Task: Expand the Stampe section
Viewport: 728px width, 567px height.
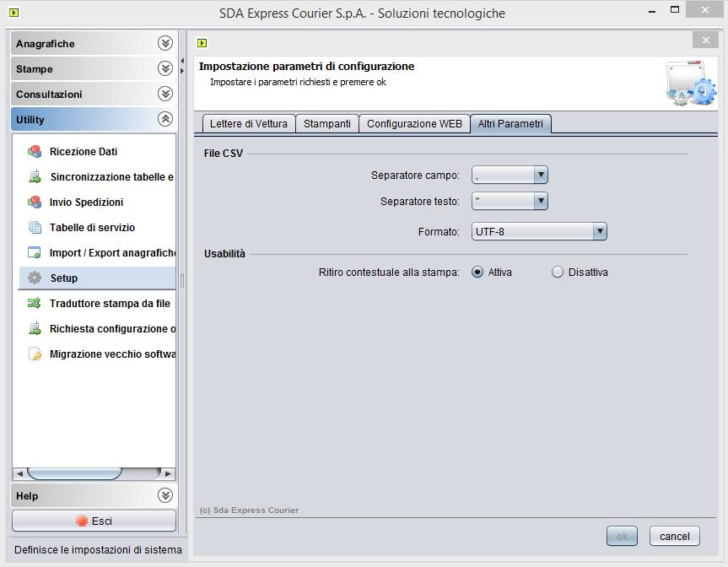Action: (x=164, y=68)
